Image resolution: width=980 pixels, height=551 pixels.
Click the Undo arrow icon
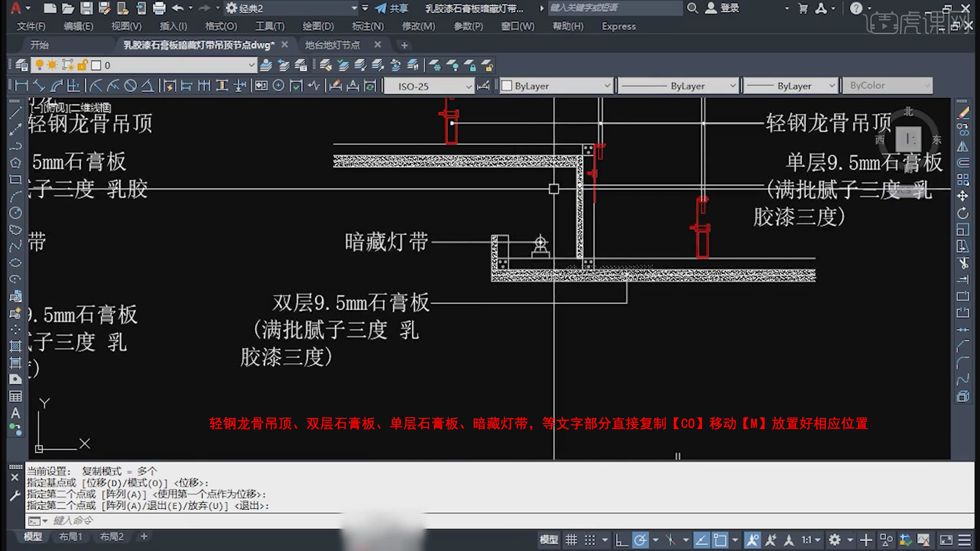tap(178, 8)
